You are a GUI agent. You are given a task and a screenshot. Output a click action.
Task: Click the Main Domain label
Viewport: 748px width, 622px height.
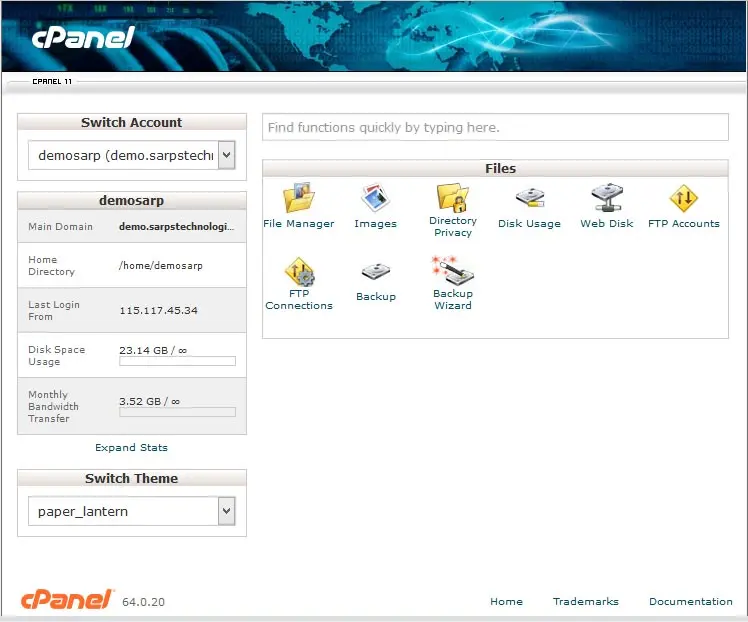click(61, 227)
